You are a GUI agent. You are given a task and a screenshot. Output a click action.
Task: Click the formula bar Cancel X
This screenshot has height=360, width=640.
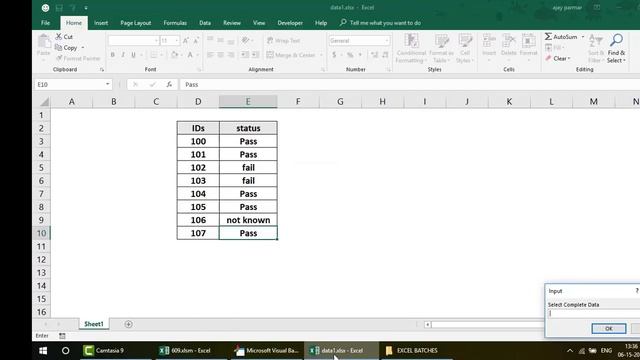tap(135, 84)
